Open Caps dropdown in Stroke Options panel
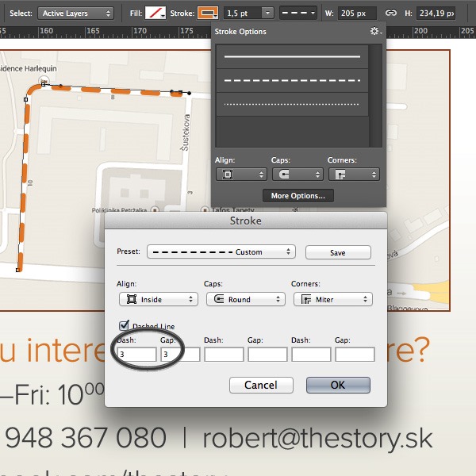The width and height of the screenshot is (476, 476). (x=296, y=175)
